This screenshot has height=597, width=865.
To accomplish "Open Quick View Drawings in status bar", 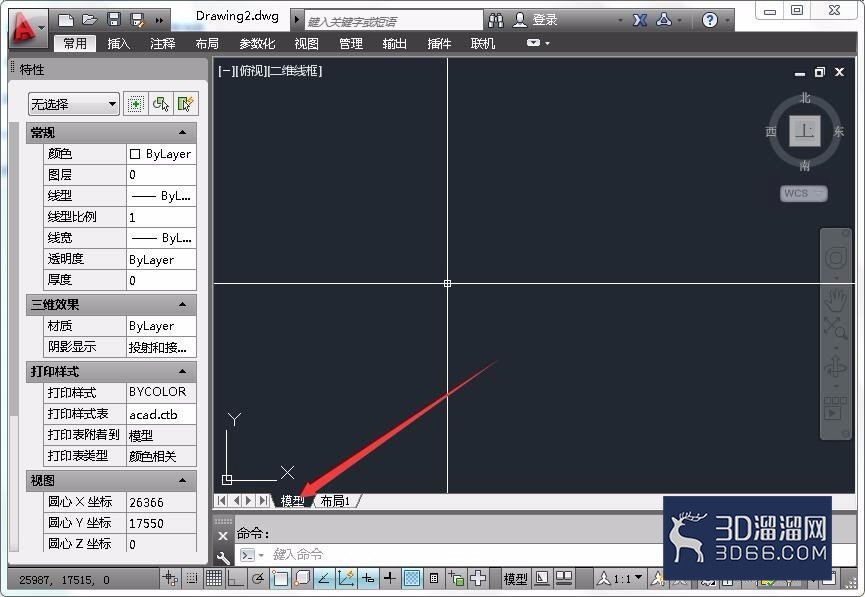I will pos(564,578).
